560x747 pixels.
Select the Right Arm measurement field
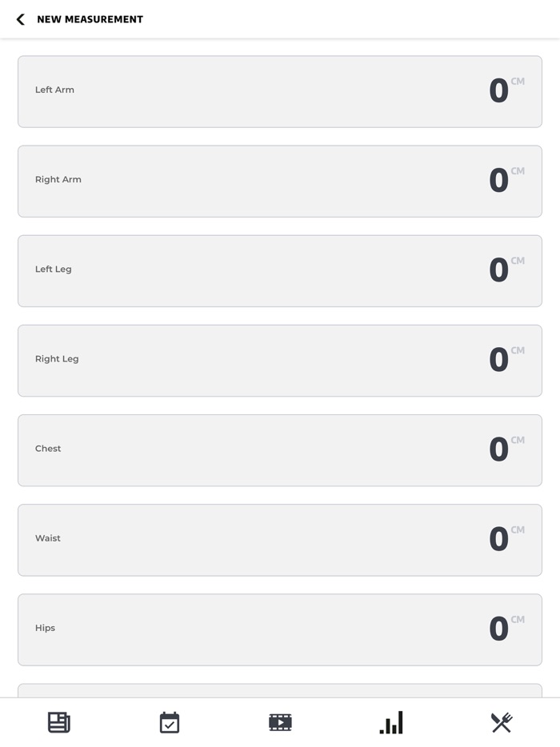(x=280, y=182)
